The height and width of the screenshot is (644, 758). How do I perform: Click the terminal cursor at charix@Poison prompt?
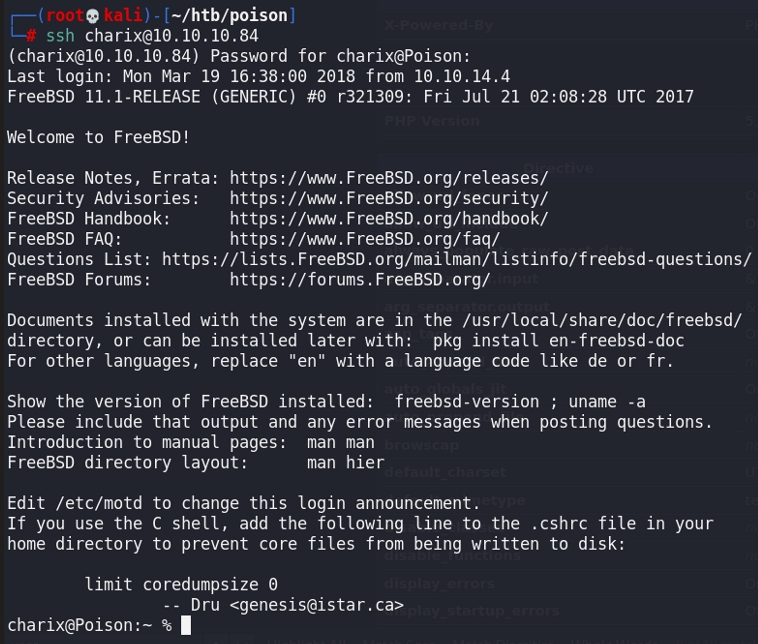[x=185, y=626]
